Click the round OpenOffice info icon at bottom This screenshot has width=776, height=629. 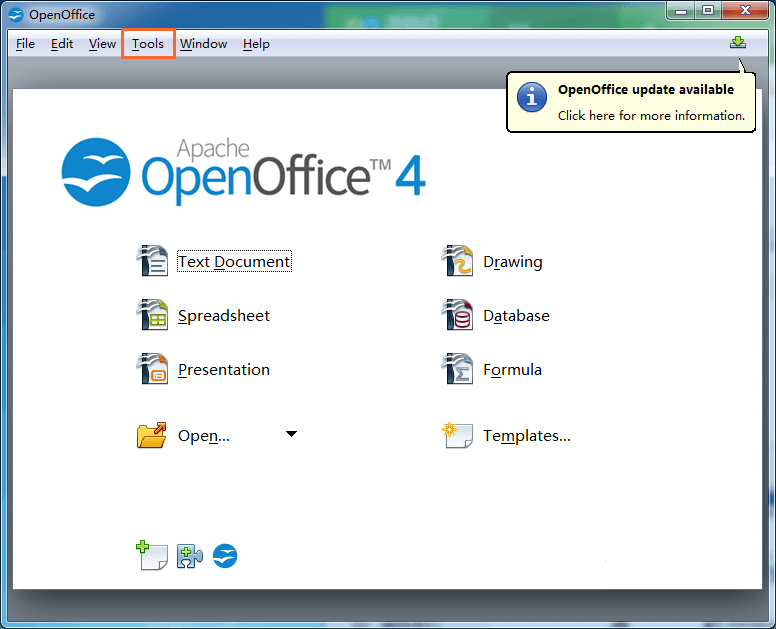pyautogui.click(x=225, y=556)
